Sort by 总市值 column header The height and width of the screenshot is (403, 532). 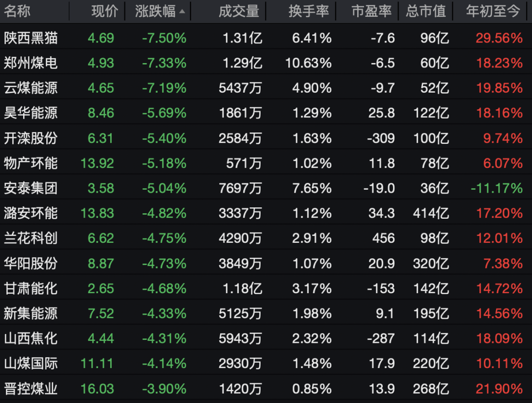pyautogui.click(x=426, y=12)
